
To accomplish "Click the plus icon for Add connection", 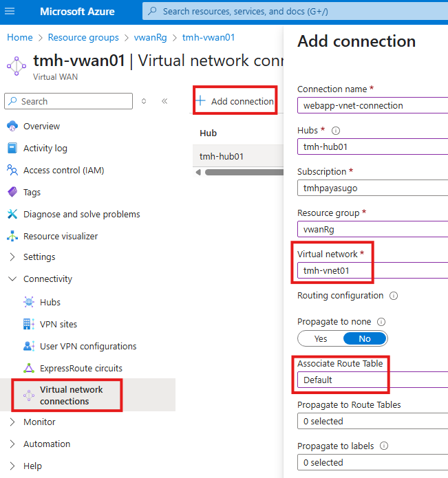I will (x=200, y=100).
